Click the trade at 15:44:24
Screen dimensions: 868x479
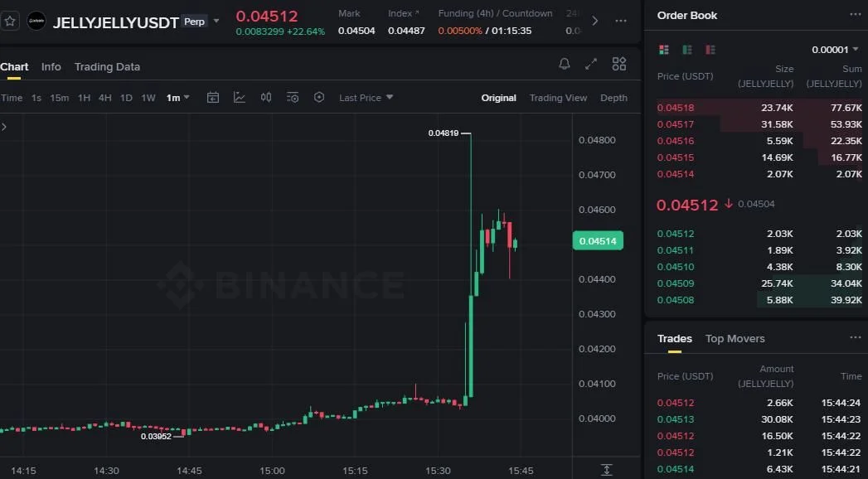click(759, 403)
